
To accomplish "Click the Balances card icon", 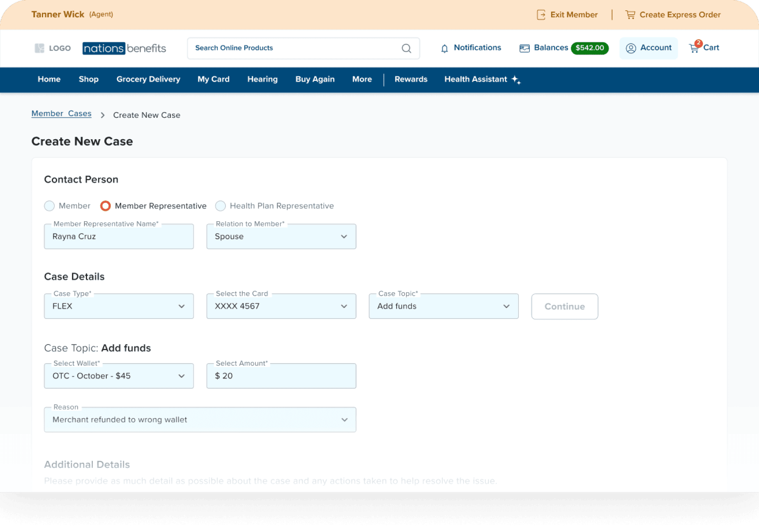I will [524, 48].
